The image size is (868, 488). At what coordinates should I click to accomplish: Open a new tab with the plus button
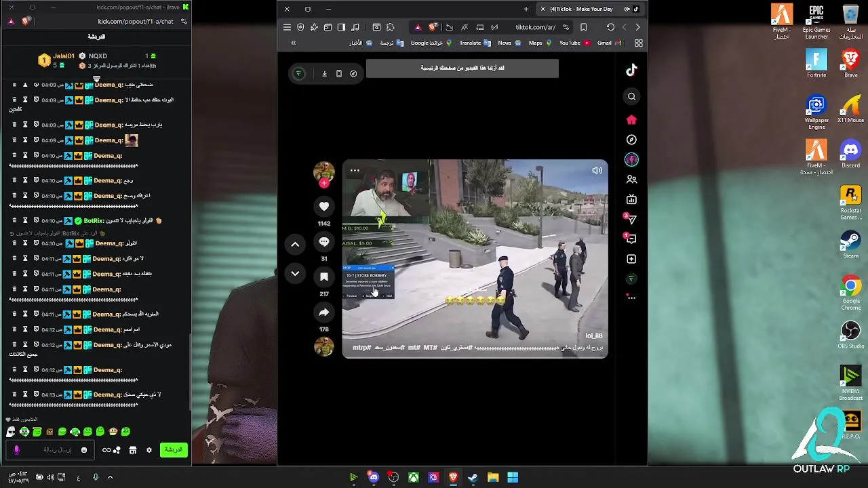click(526, 9)
